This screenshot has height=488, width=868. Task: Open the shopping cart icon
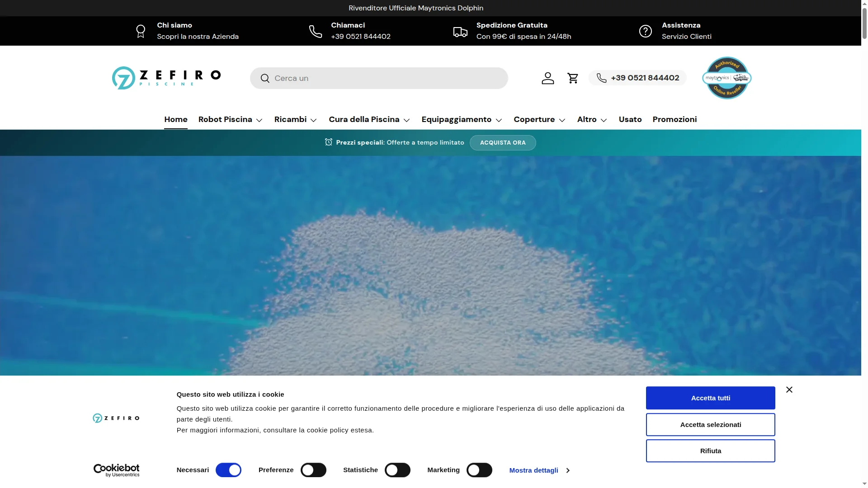[x=573, y=78]
